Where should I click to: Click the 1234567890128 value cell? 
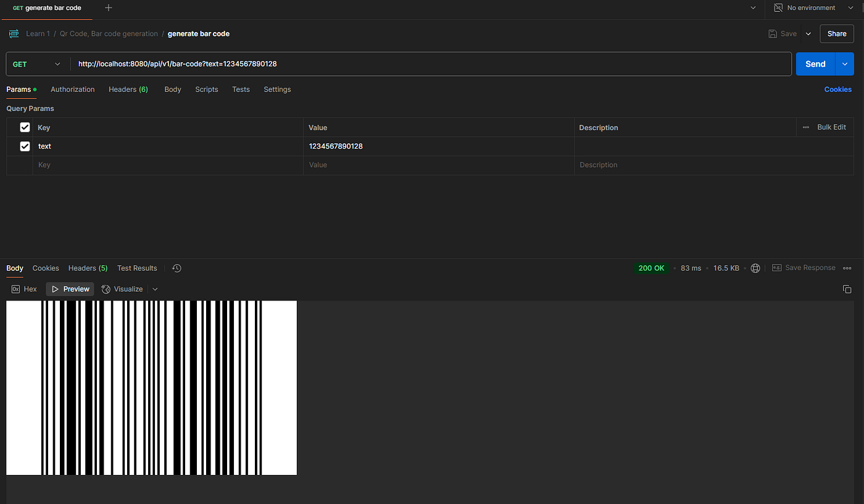(x=439, y=146)
